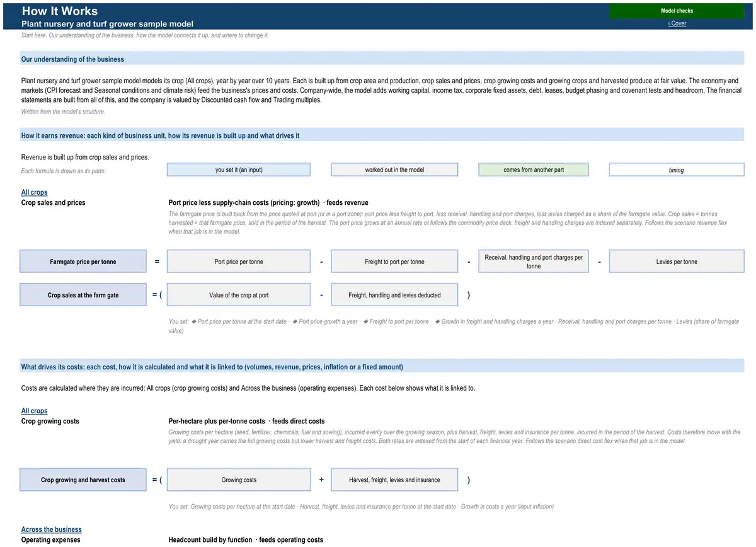756x547 pixels.
Task: Select the Port price per tonne formula box
Action: (239, 262)
